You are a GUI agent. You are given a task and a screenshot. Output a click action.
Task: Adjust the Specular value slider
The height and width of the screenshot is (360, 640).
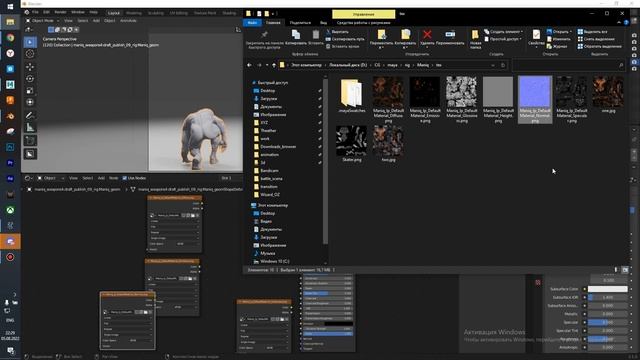point(607,322)
